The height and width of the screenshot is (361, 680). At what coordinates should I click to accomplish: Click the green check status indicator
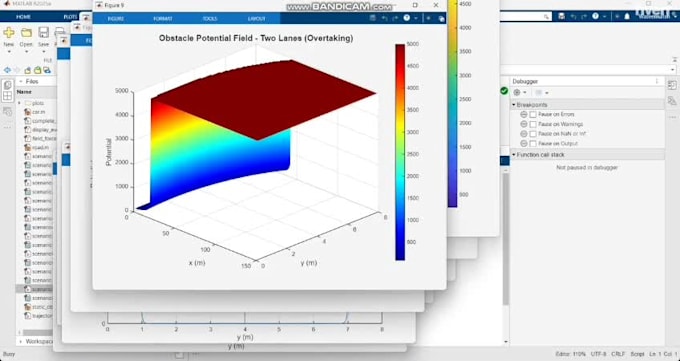pos(504,91)
